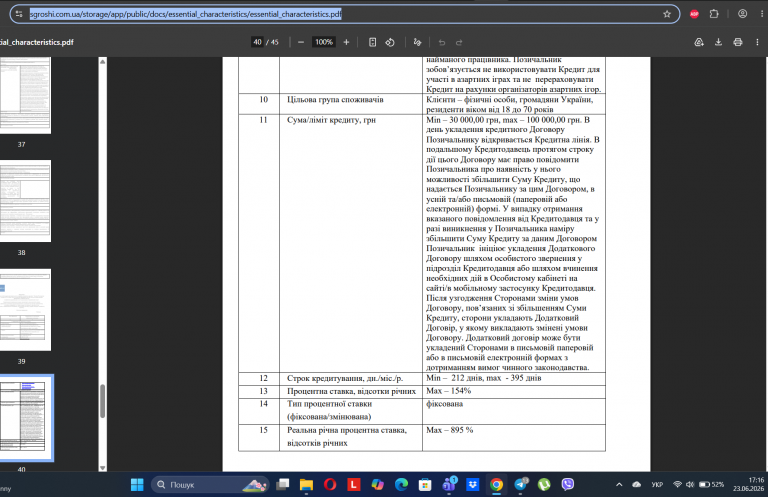Click the "Процентна ставка, відсотки річних" cell
Viewport: 768px width, 497px height.
coord(351,391)
